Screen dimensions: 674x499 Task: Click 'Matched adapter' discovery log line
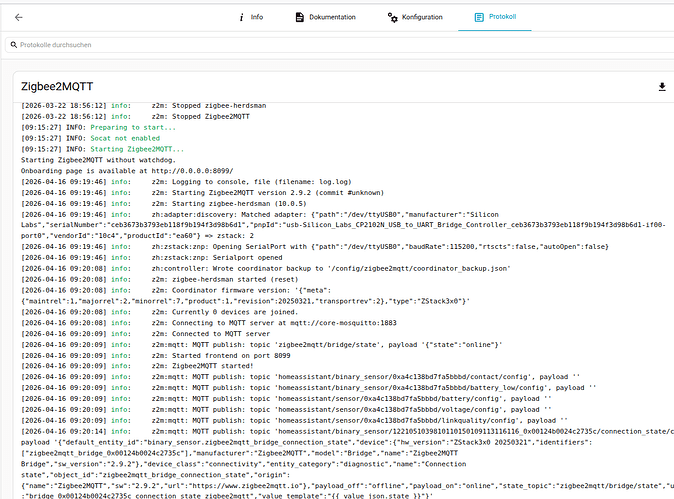[260, 214]
